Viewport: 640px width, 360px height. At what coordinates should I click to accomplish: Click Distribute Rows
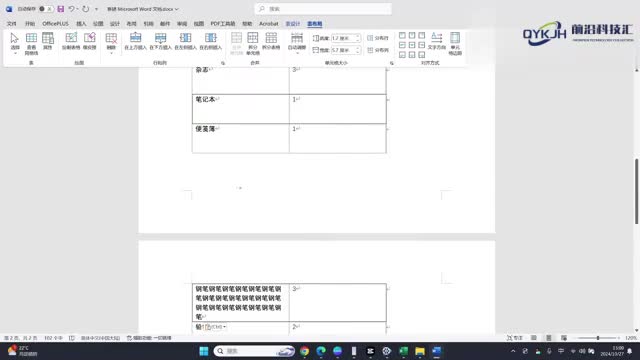click(378, 38)
